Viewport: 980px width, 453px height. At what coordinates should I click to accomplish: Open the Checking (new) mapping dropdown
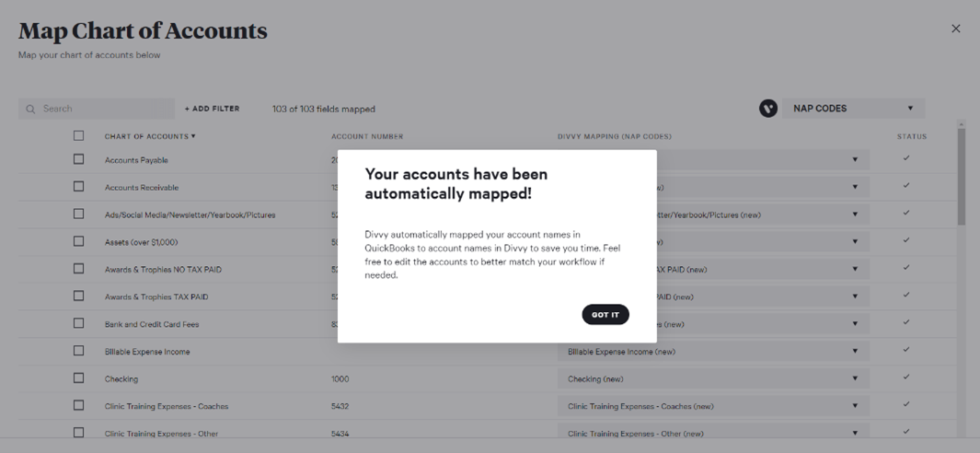tap(854, 378)
